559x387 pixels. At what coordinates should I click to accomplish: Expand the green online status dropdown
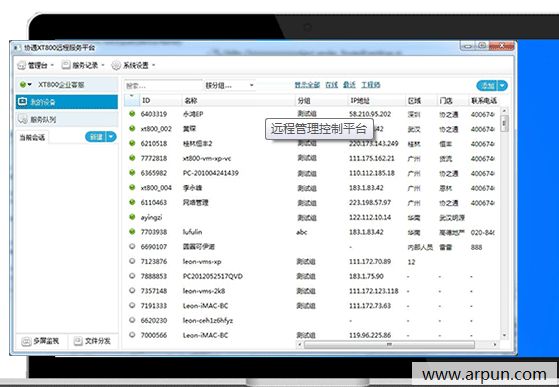[x=26, y=84]
